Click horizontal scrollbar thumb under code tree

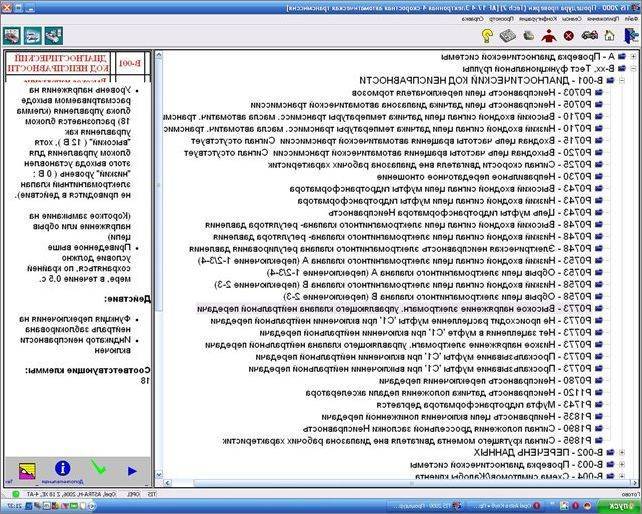pos(414,484)
